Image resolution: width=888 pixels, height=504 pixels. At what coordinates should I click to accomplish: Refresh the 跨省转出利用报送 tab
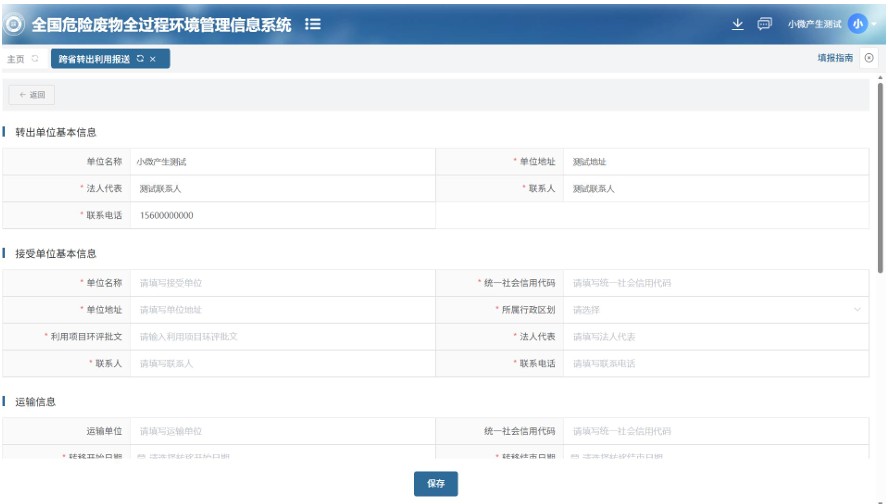click(140, 58)
